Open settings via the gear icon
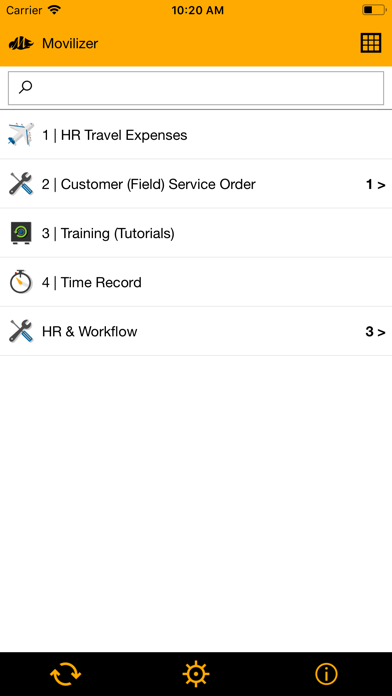 tap(196, 674)
